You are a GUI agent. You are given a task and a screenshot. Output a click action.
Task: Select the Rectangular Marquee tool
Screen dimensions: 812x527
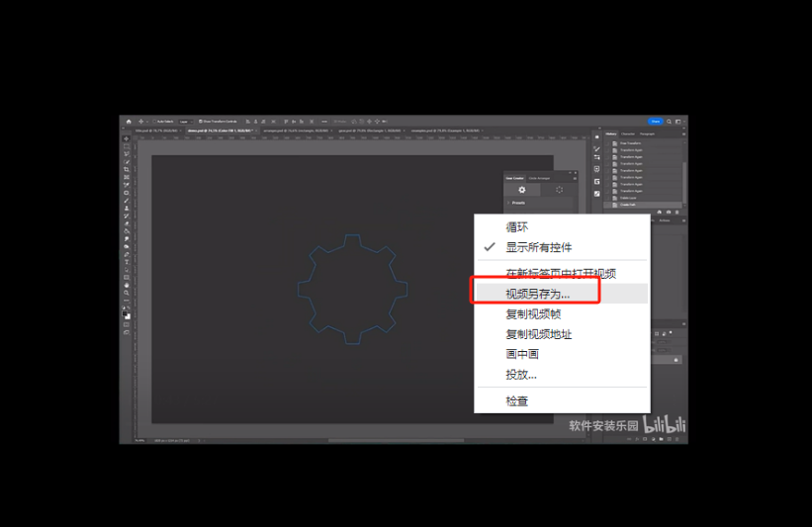pyautogui.click(x=127, y=146)
